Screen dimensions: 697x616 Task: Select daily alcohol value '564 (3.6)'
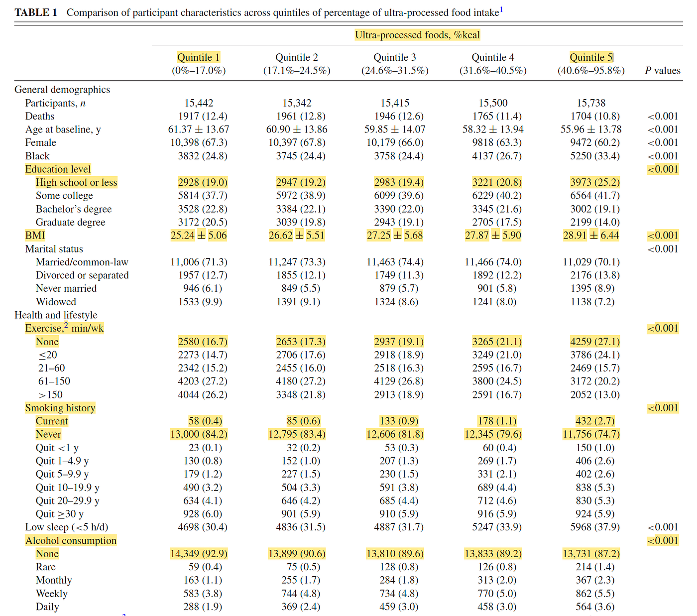pyautogui.click(x=595, y=607)
